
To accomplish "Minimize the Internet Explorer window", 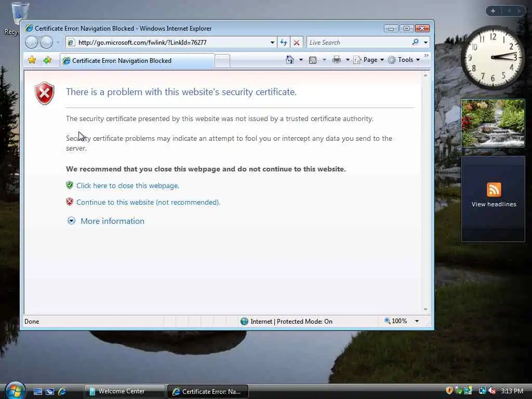I will point(391,29).
